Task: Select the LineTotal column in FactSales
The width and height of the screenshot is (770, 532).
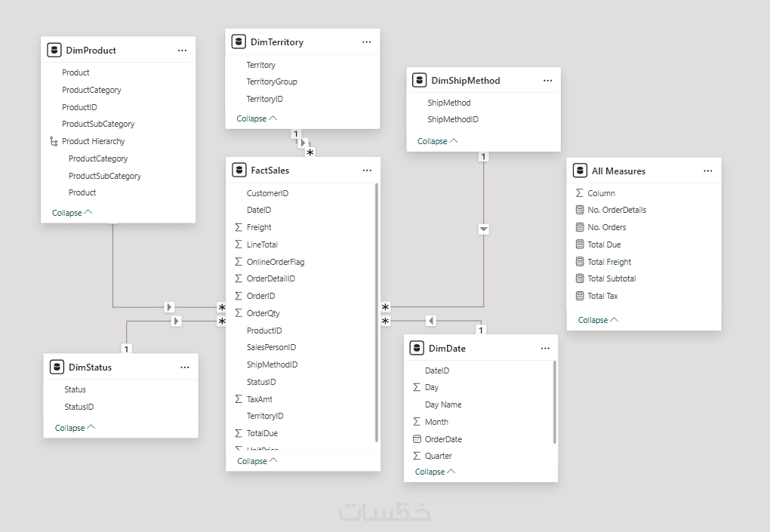Action: (x=262, y=244)
